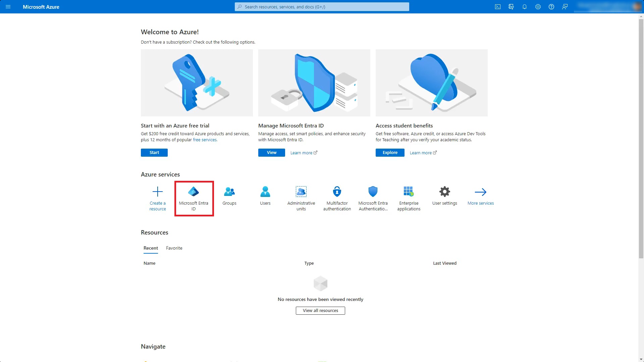The width and height of the screenshot is (644, 362).
Task: Open Multifactor authentication
Action: click(x=337, y=198)
